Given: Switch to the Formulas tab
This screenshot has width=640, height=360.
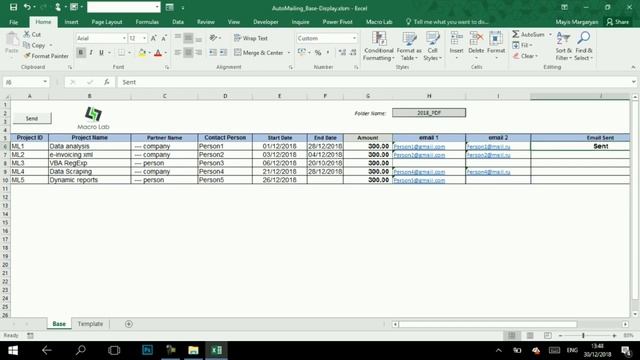Looking at the screenshot, I should (147, 22).
